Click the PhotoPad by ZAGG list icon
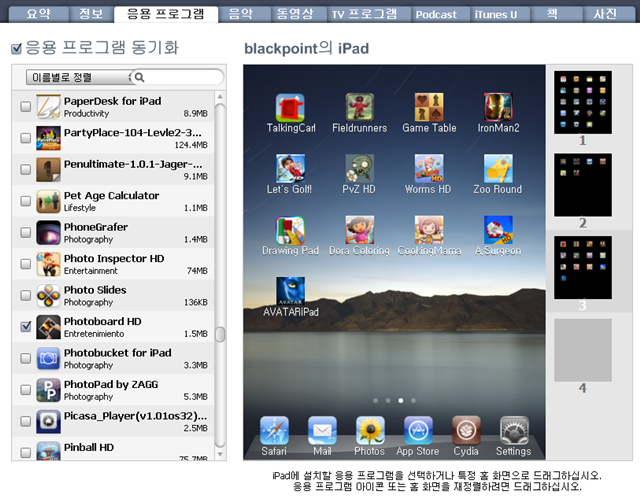This screenshot has width=640, height=498. (48, 390)
